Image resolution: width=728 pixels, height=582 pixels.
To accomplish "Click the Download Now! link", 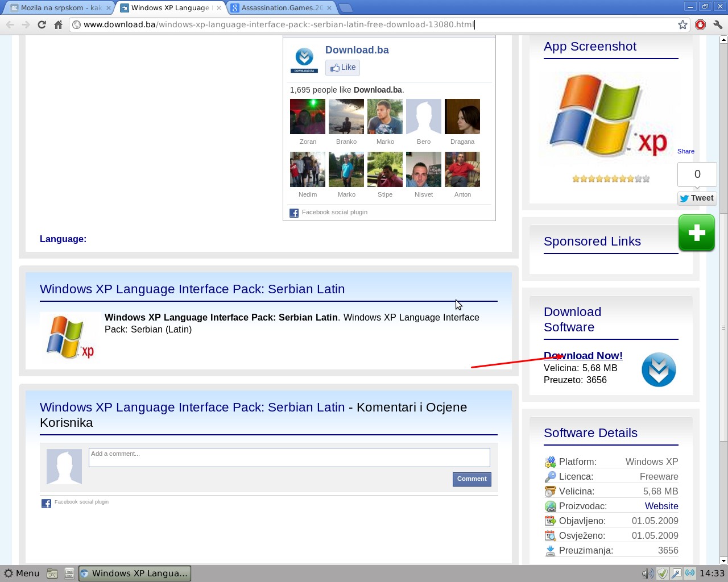I will (583, 356).
